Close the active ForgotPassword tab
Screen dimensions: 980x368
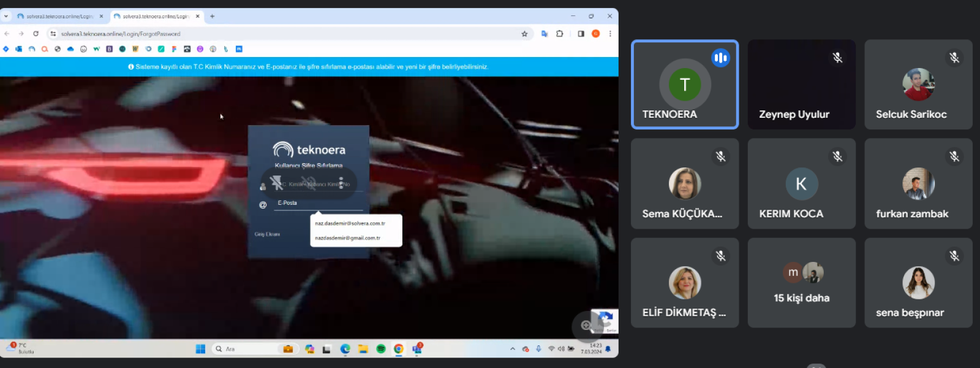click(197, 17)
